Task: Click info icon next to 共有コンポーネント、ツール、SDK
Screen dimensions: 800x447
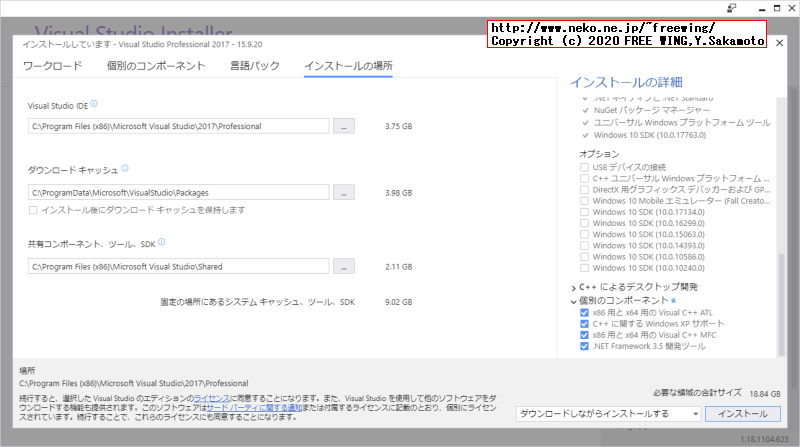Action: 162,242
